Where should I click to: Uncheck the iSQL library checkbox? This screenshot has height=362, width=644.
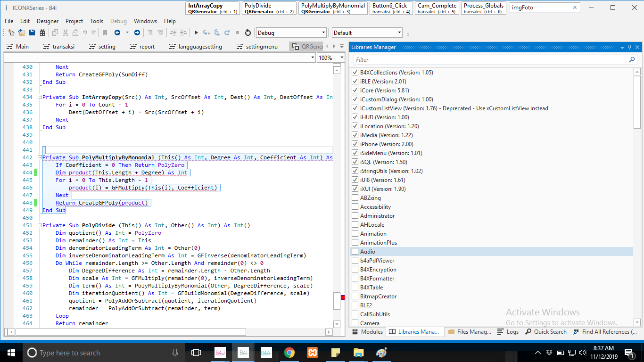click(x=355, y=162)
